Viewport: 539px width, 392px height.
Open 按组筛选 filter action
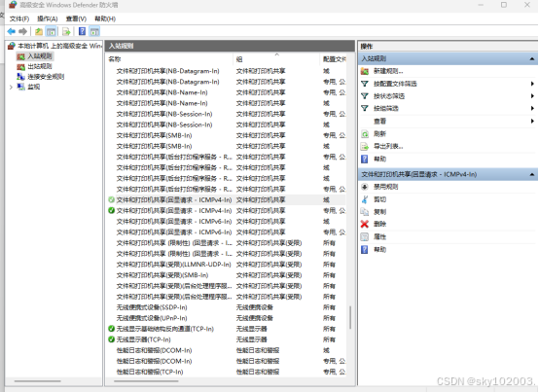(x=386, y=108)
